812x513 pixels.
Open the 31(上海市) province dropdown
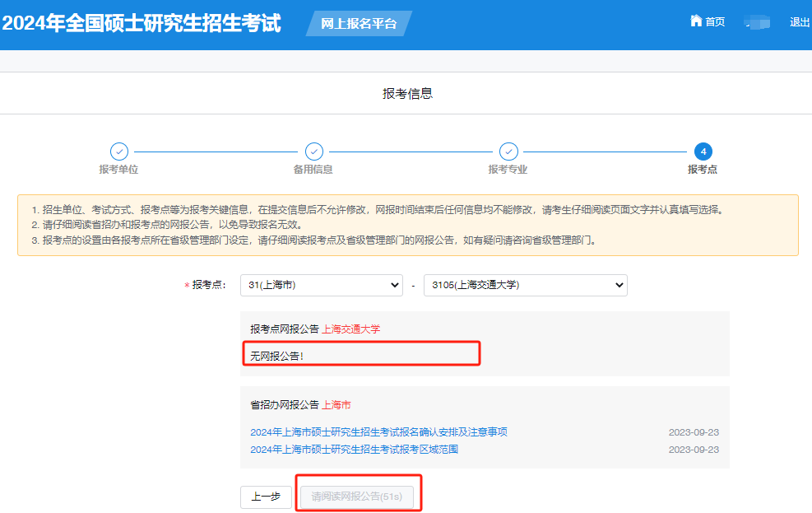click(321, 285)
